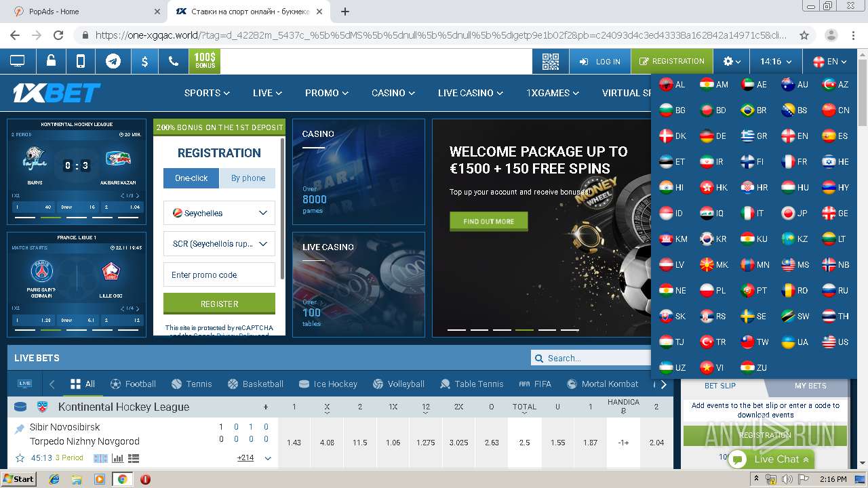Click the Opera icon in the taskbar
868x488 pixels.
pyautogui.click(x=145, y=479)
